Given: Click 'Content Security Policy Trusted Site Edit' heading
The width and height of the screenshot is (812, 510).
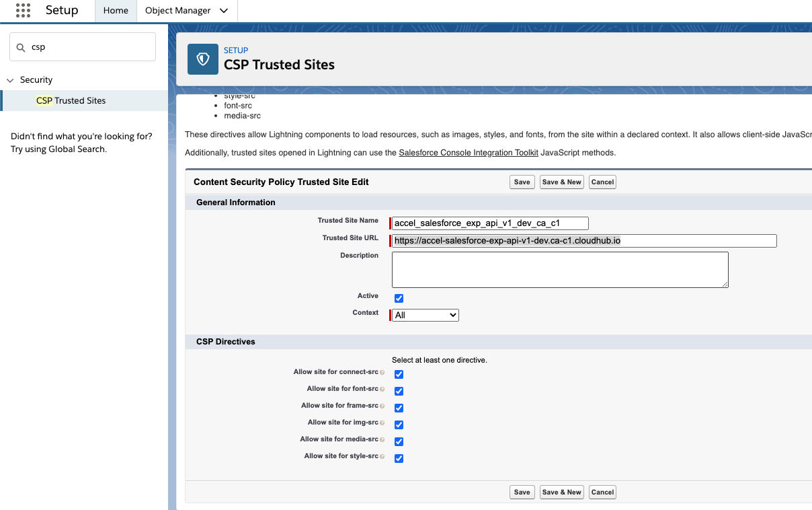Looking at the screenshot, I should point(281,182).
